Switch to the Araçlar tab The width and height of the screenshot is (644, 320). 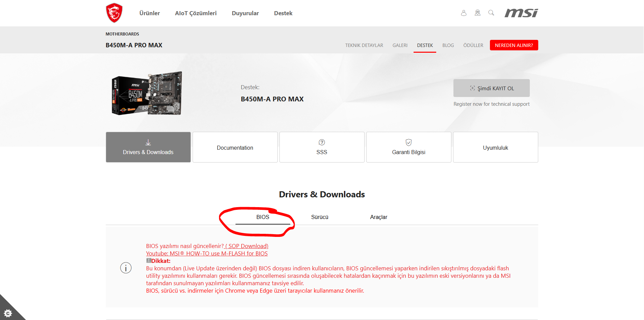(378, 217)
